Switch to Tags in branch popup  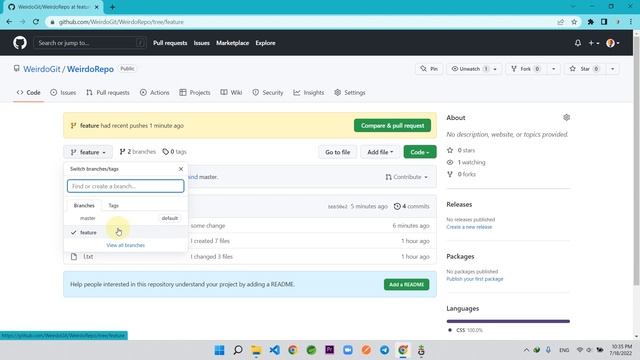[113, 205]
